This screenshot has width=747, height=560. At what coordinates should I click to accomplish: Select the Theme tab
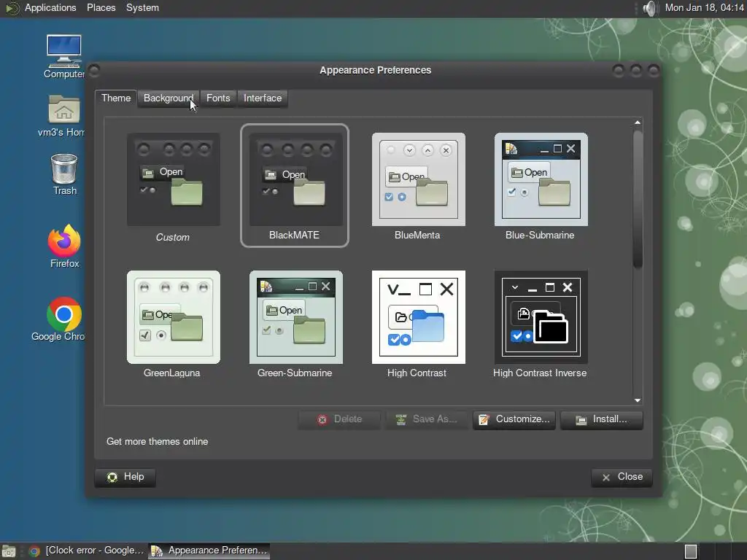(116, 98)
